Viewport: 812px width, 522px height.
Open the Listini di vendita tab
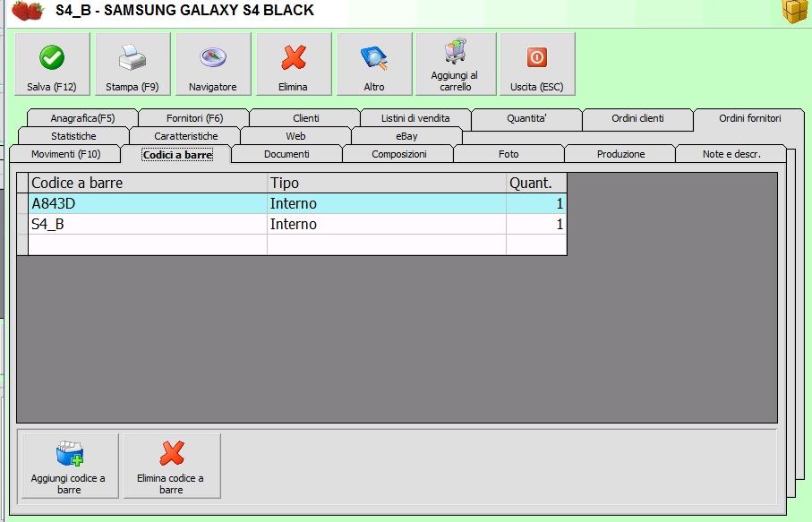(415, 118)
